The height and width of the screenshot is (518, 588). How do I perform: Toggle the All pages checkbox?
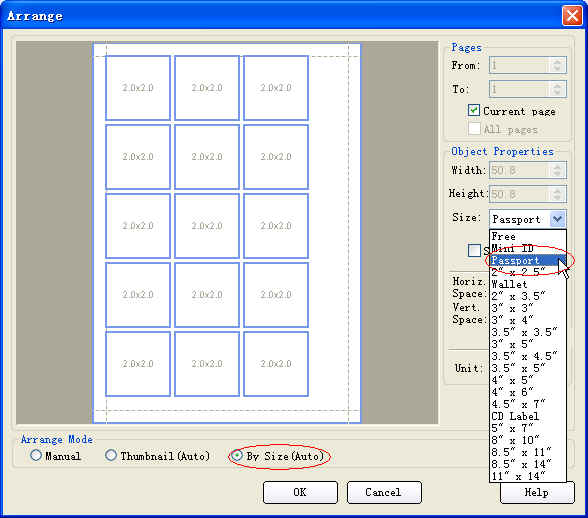[x=474, y=129]
